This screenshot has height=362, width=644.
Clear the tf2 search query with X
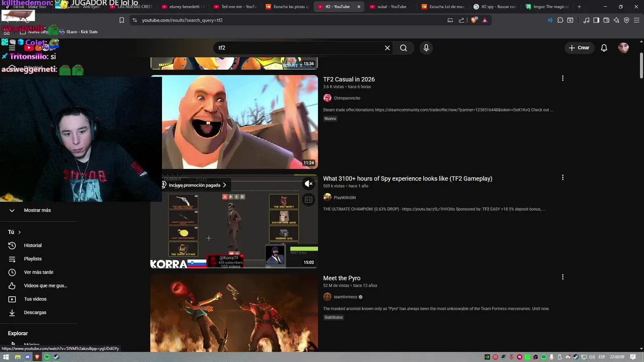tap(387, 48)
